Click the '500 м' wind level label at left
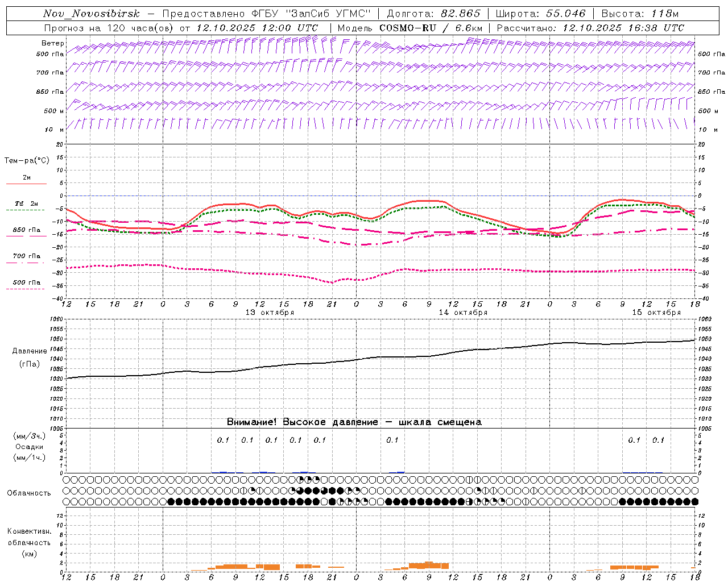The width and height of the screenshot is (728, 582). (x=53, y=111)
